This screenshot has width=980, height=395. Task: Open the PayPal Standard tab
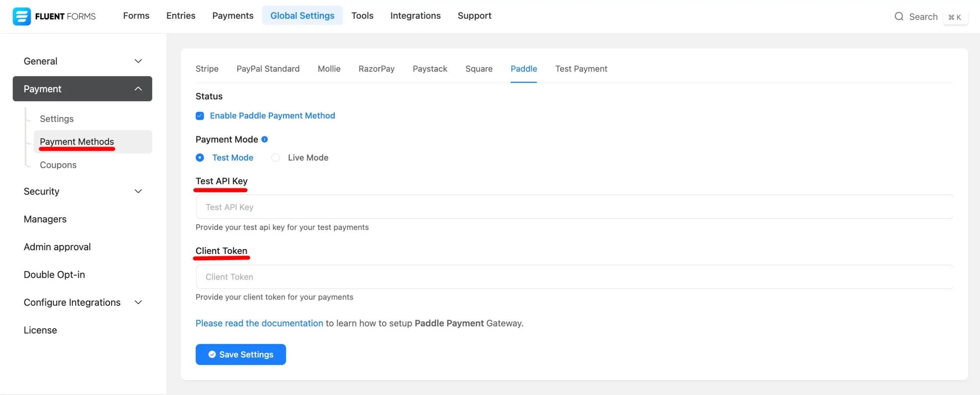click(268, 69)
